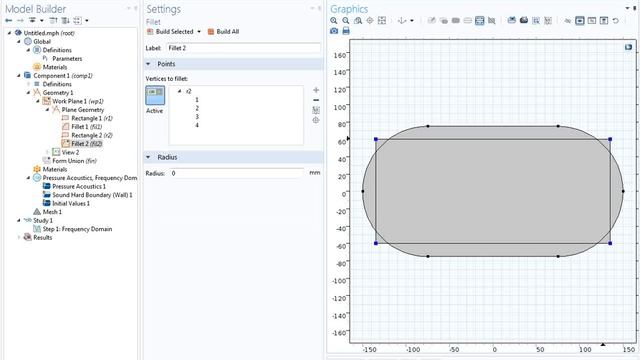The image size is (640, 360).
Task: Collapse the r2 entry in vertices list
Action: [x=179, y=91]
